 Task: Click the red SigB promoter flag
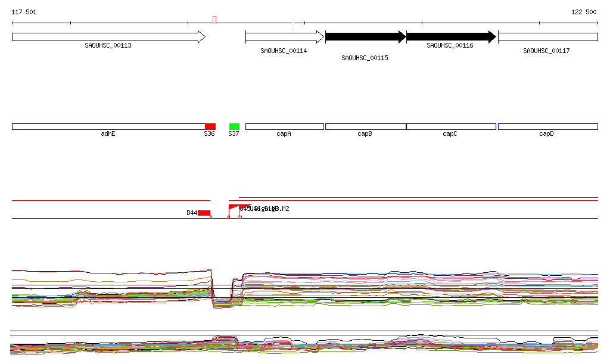[234, 207]
